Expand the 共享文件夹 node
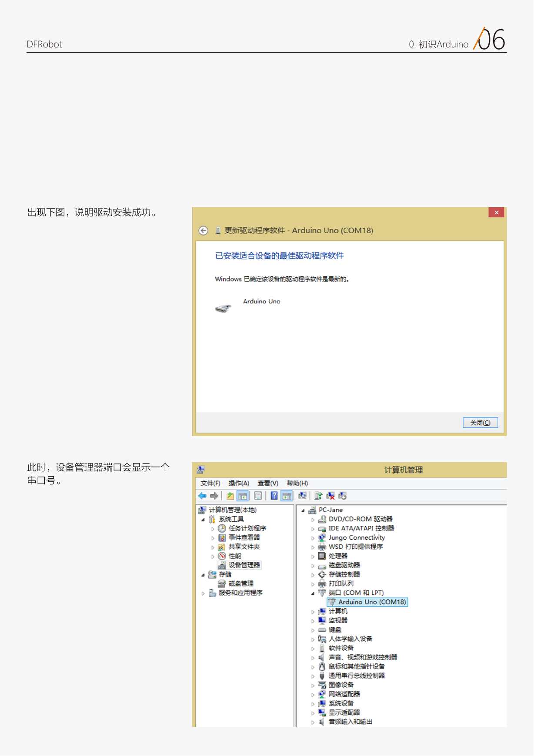 (213, 547)
